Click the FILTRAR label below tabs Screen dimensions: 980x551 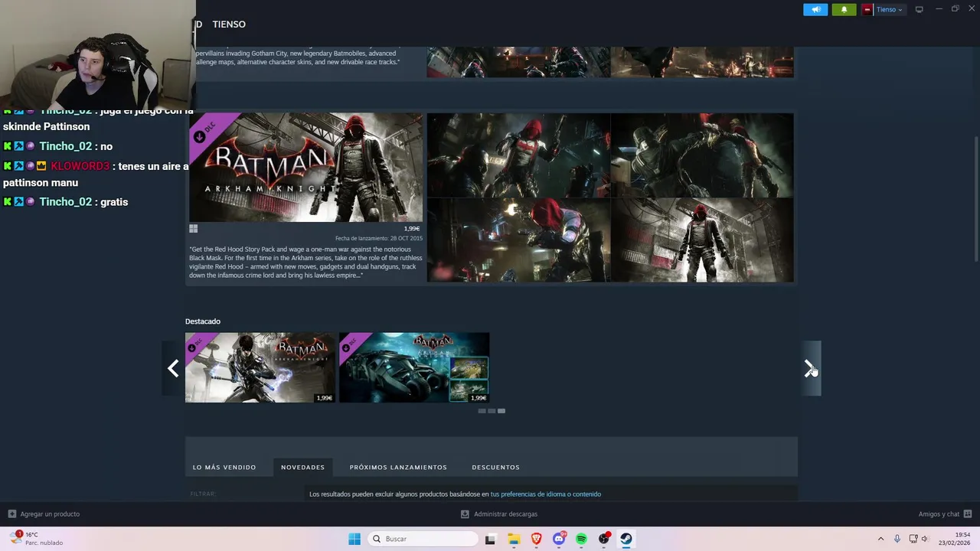203,494
